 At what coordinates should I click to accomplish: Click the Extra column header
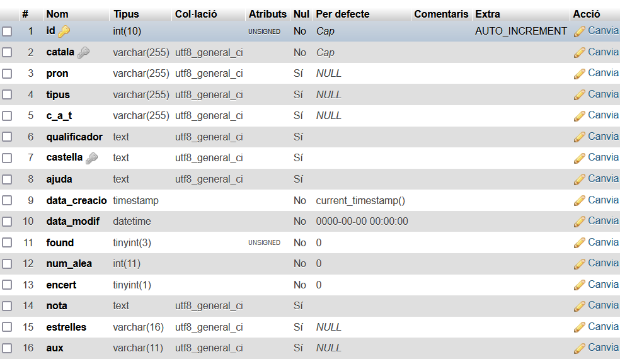tap(488, 14)
